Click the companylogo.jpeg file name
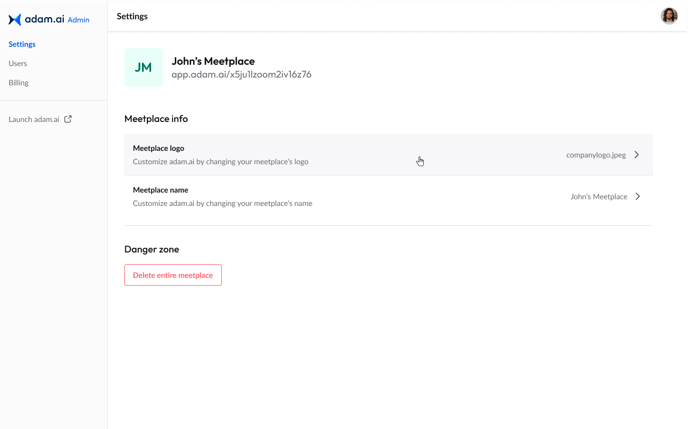 596,155
